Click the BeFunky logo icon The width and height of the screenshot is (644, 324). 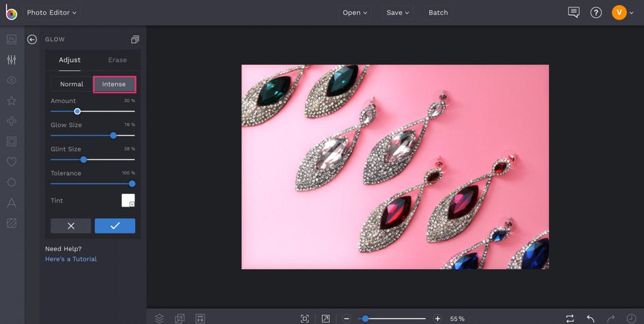pyautogui.click(x=11, y=13)
